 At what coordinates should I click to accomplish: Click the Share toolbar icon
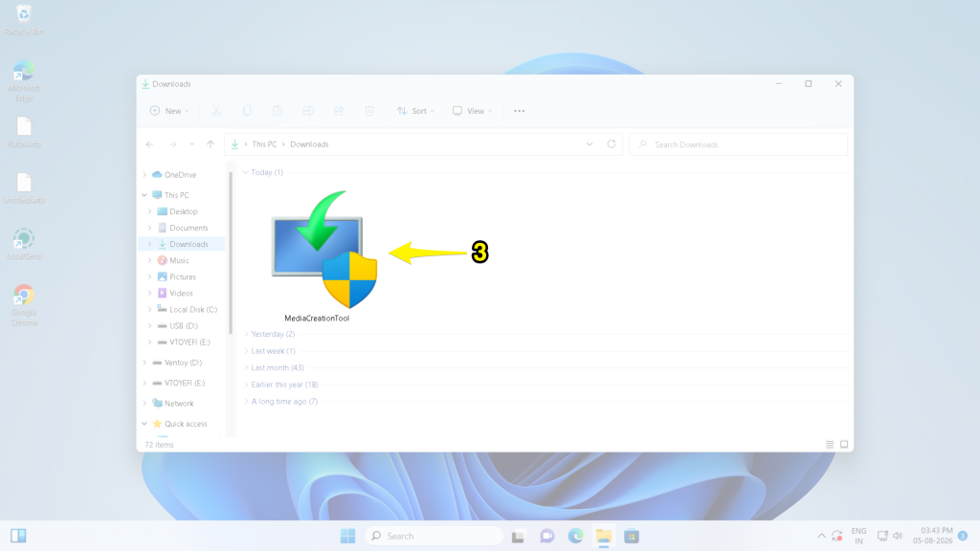tap(339, 111)
